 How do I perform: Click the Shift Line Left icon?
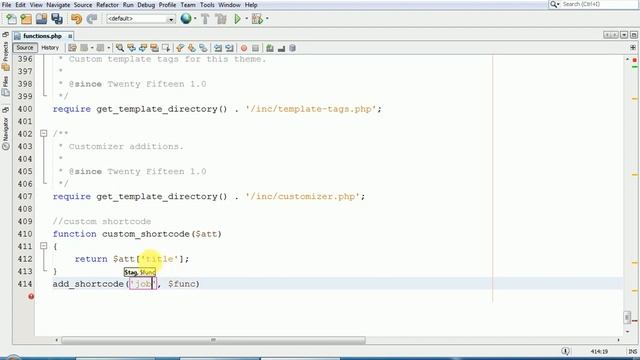click(x=218, y=48)
